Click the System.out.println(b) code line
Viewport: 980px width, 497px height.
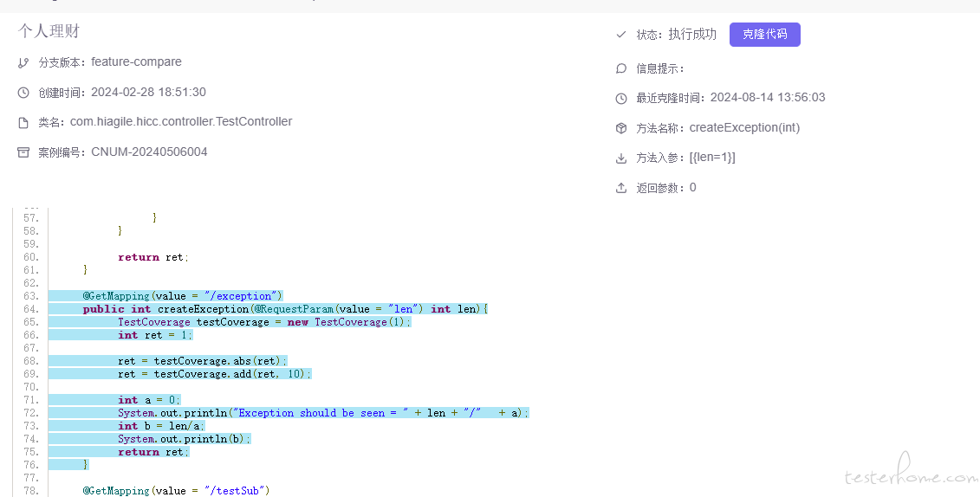tap(185, 439)
